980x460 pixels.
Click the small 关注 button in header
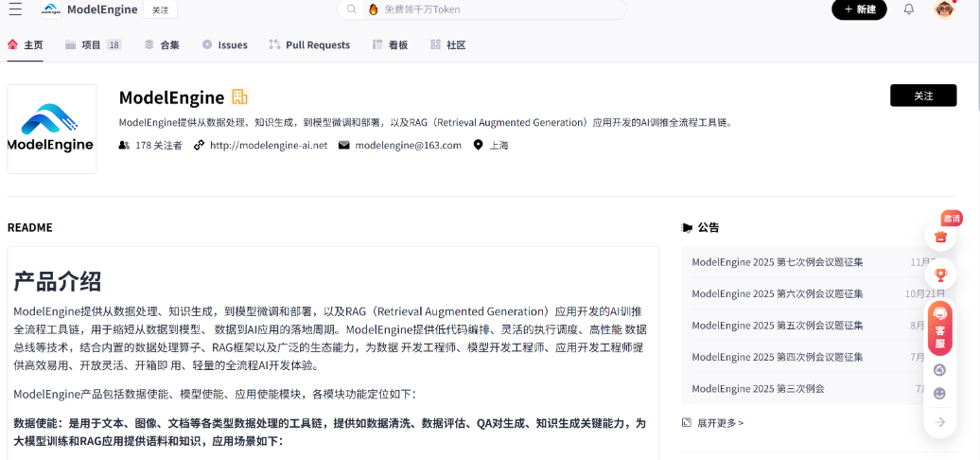(x=161, y=9)
